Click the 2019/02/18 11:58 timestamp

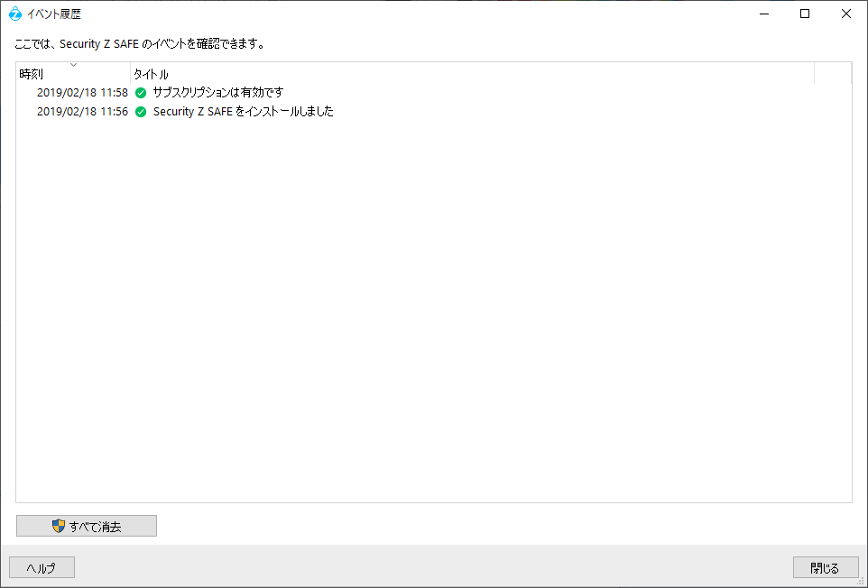click(82, 92)
